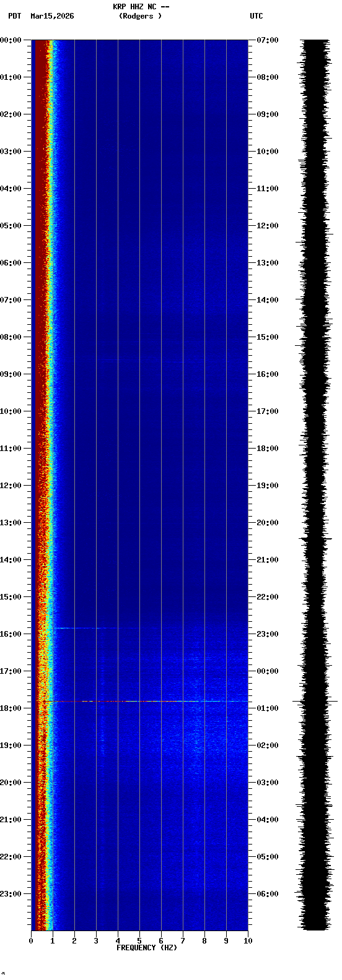Click the 'PDT' timezone label
The image size is (342, 980).
point(14,16)
